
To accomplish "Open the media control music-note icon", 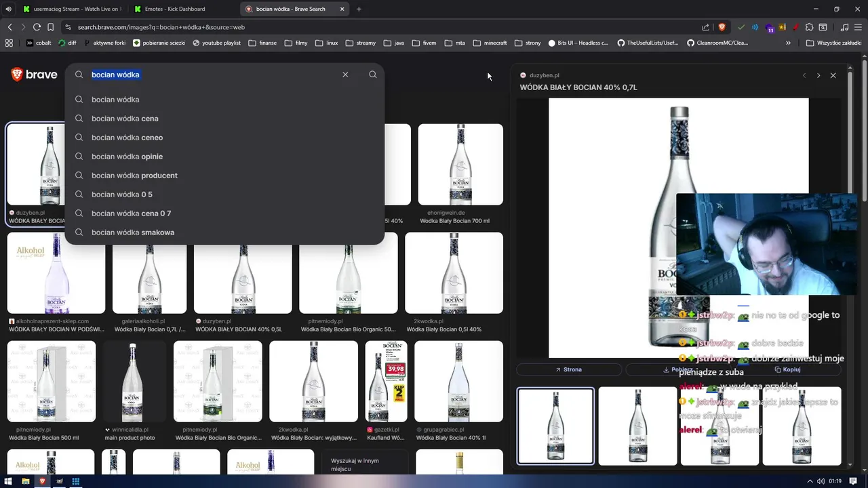I will pyautogui.click(x=844, y=27).
